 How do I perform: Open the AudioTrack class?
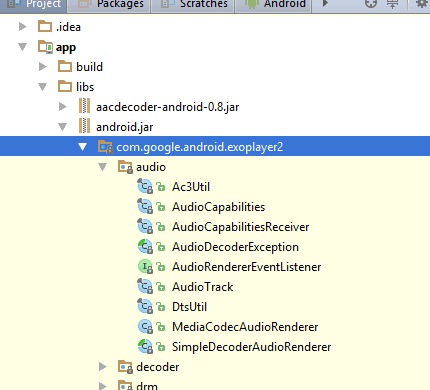[x=202, y=287]
